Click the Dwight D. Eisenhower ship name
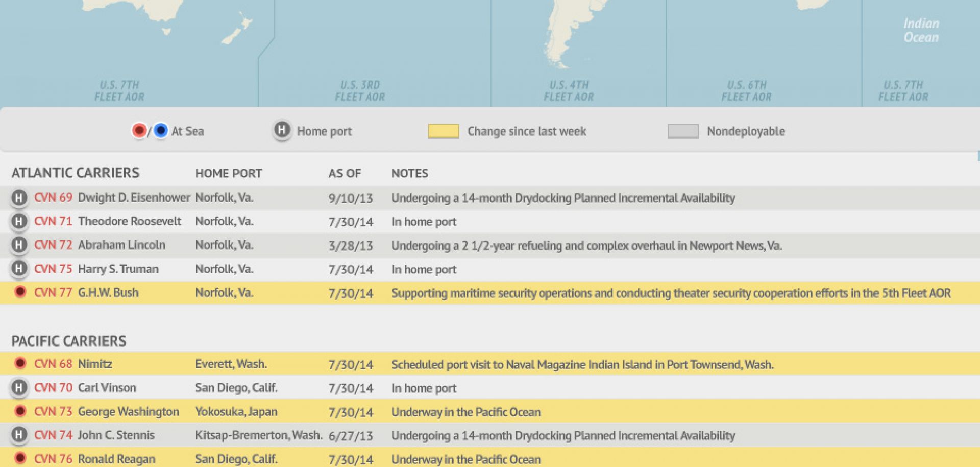Image resolution: width=980 pixels, height=467 pixels. (134, 198)
